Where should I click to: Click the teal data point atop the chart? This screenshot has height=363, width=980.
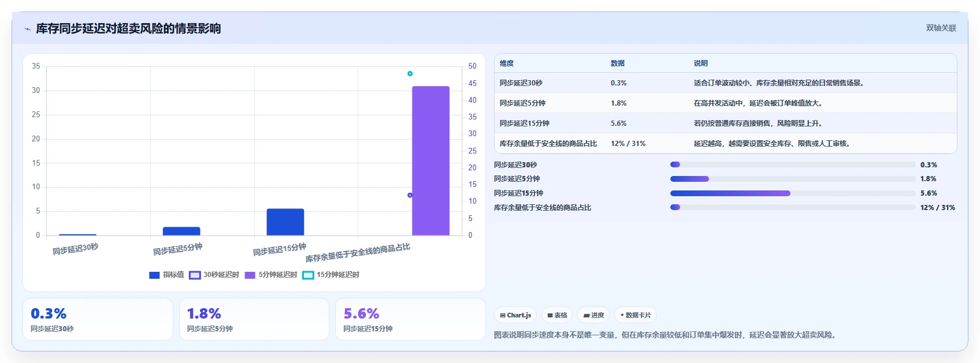pos(410,74)
